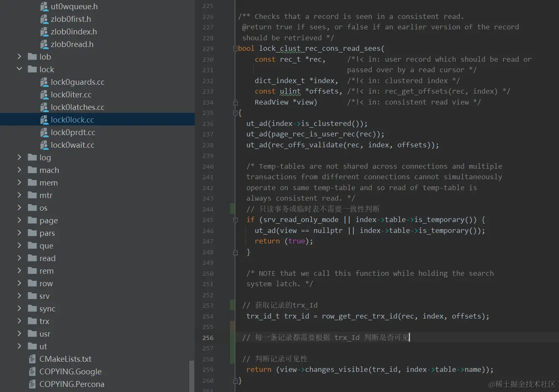Click the mtr folder icon
Image resolution: width=559 pixels, height=392 pixels.
[32, 195]
